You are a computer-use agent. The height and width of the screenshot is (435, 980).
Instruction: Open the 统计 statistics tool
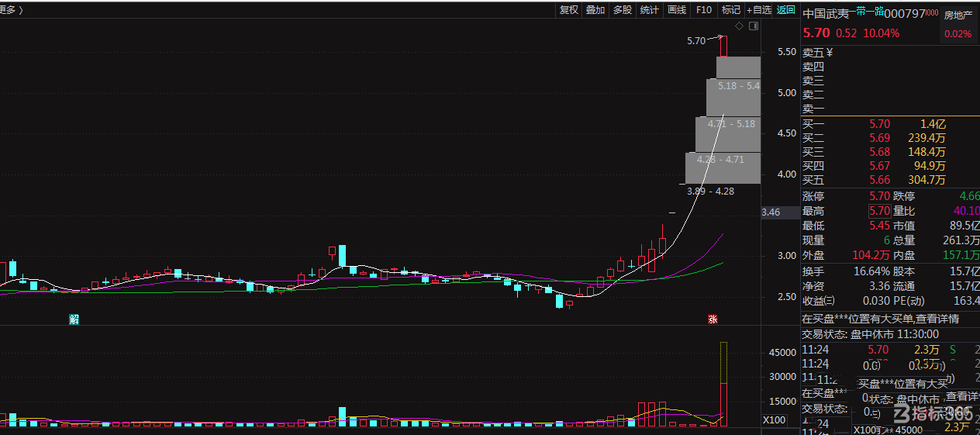point(650,10)
